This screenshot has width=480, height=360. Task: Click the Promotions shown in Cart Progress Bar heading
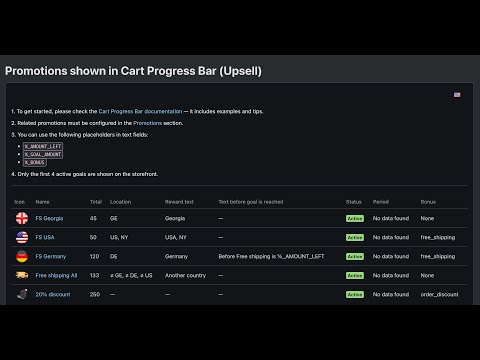click(x=133, y=71)
